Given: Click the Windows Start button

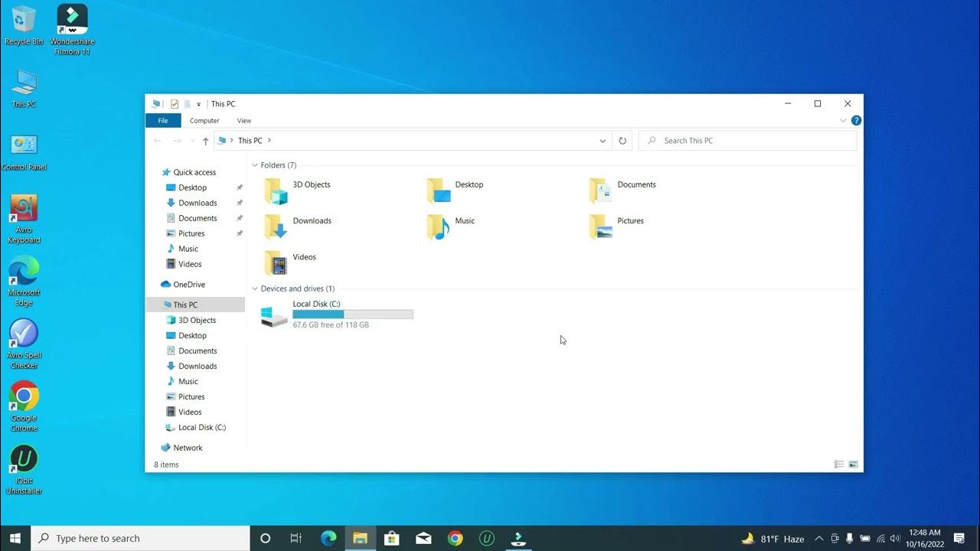Looking at the screenshot, I should tap(15, 538).
